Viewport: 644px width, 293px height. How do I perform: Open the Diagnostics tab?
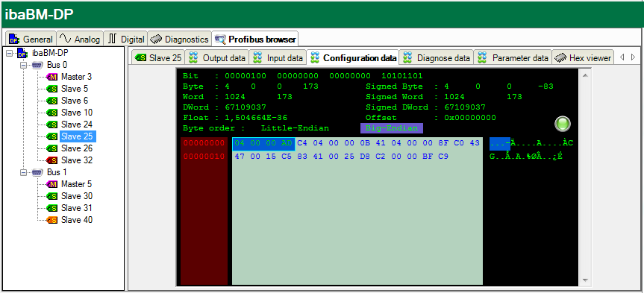pyautogui.click(x=180, y=40)
